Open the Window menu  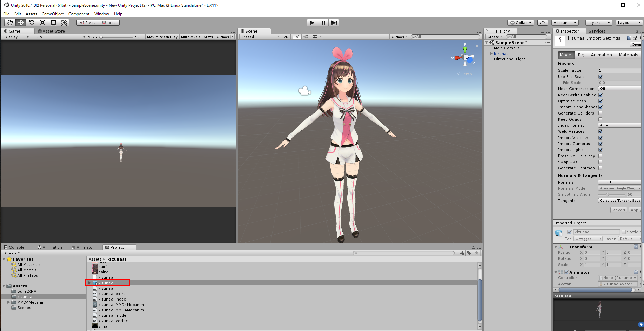point(102,14)
